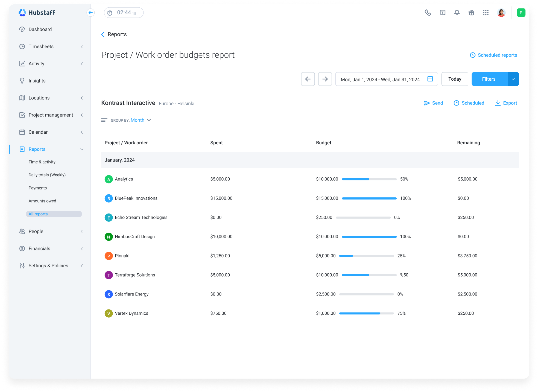Open the date range calendar picker

[x=430, y=79]
